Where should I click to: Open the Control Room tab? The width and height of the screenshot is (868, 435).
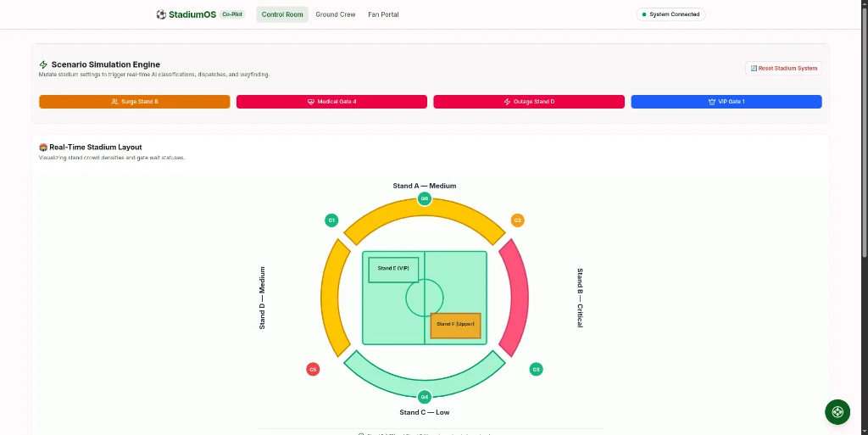tap(282, 14)
